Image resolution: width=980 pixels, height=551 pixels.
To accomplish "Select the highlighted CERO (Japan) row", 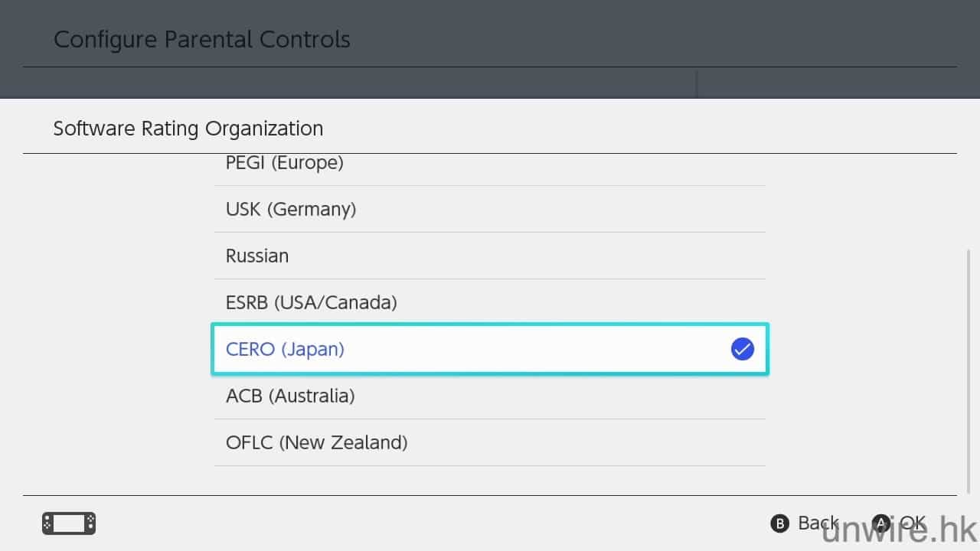I will 490,349.
